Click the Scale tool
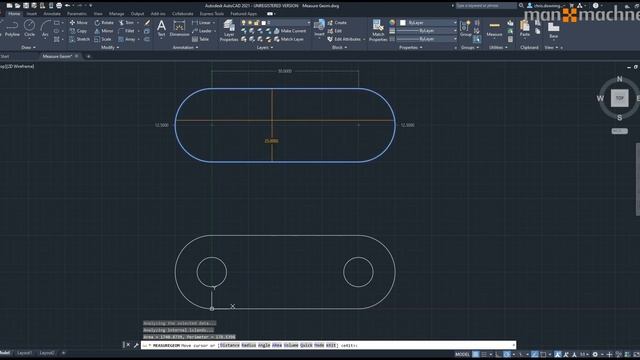The image size is (640, 360). pyautogui.click(x=102, y=39)
